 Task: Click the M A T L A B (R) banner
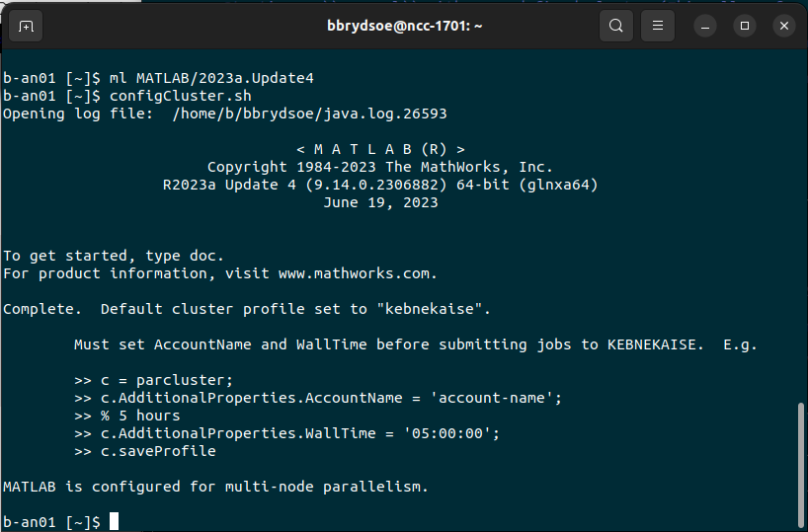[380, 149]
